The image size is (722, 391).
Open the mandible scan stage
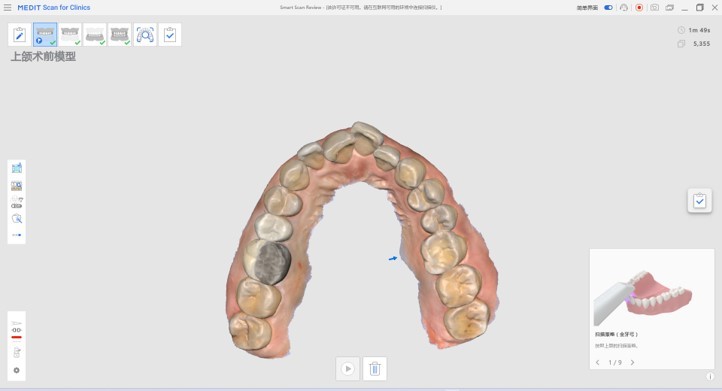(x=95, y=35)
